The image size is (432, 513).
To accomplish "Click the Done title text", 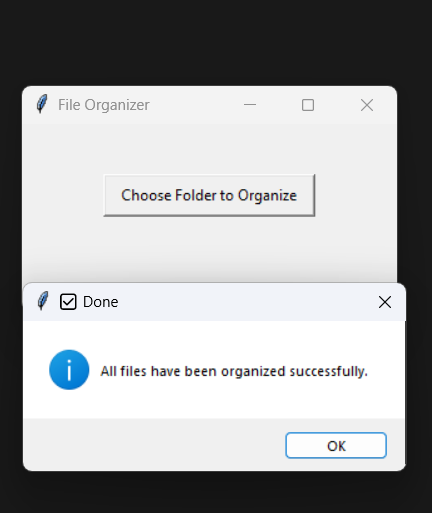I will (100, 302).
